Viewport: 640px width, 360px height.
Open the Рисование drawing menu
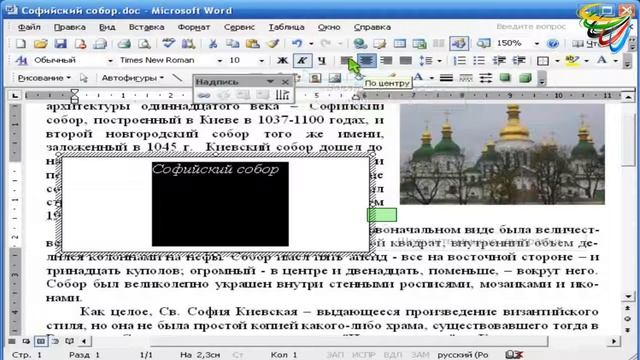pyautogui.click(x=44, y=78)
